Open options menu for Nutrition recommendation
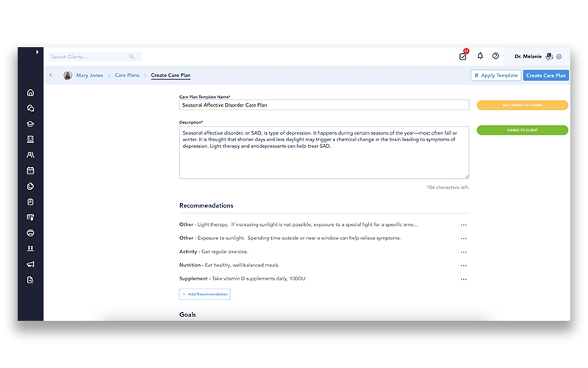Image resolution: width=588 pixels, height=368 pixels. pos(464,266)
